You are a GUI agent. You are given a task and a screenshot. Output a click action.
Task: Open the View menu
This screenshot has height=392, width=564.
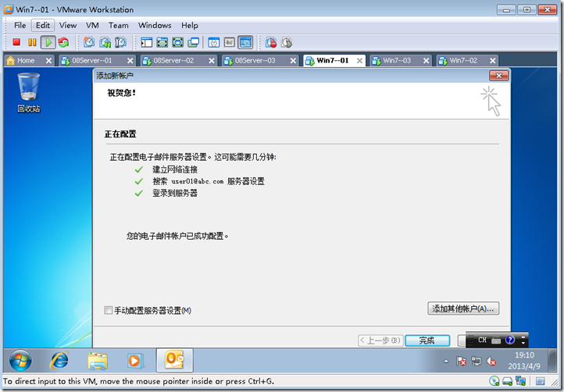pyautogui.click(x=68, y=25)
